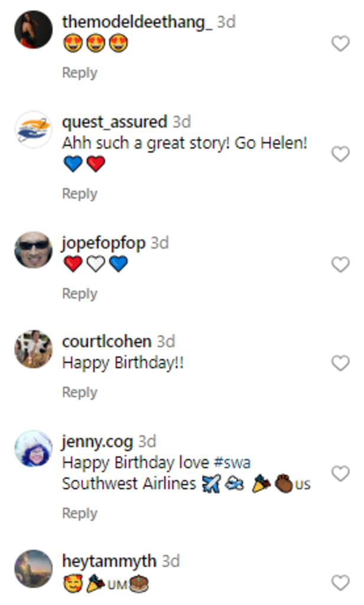Open courtlcohen's profile via username
The height and width of the screenshot is (605, 364).
click(106, 341)
